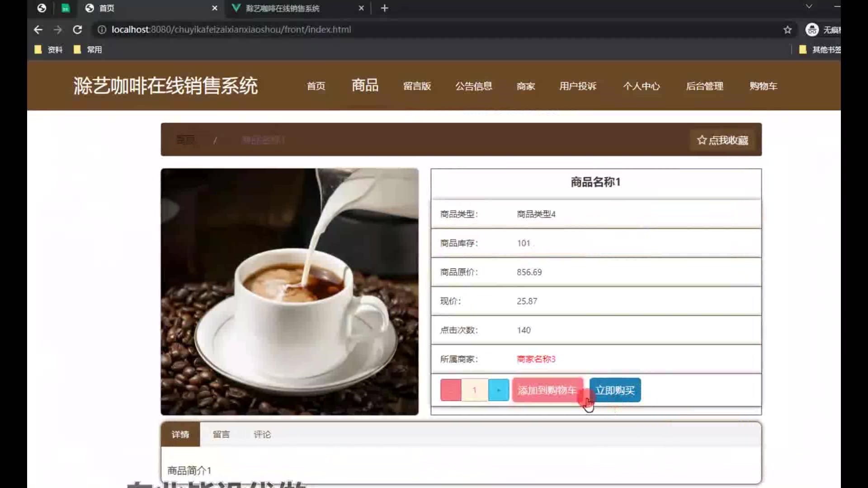Switch to the 滁艺咖啡在线销售系统 browser tab
Screen dimensions: 868x488
(x=298, y=8)
